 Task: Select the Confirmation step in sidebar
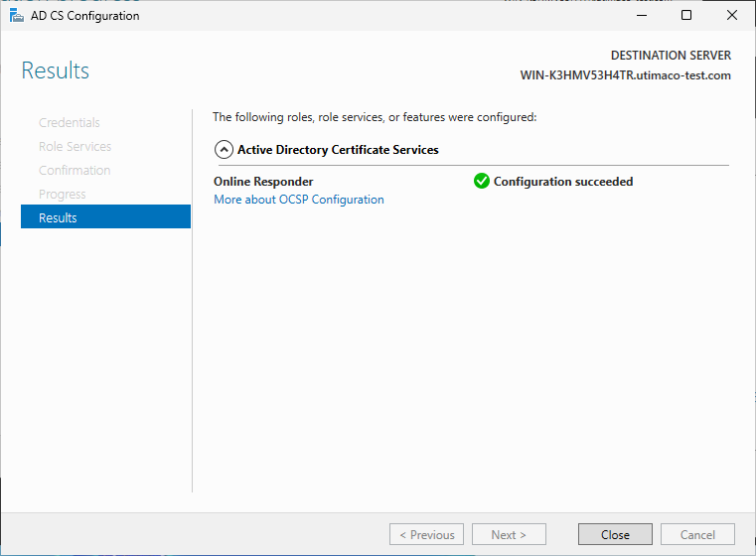point(75,170)
